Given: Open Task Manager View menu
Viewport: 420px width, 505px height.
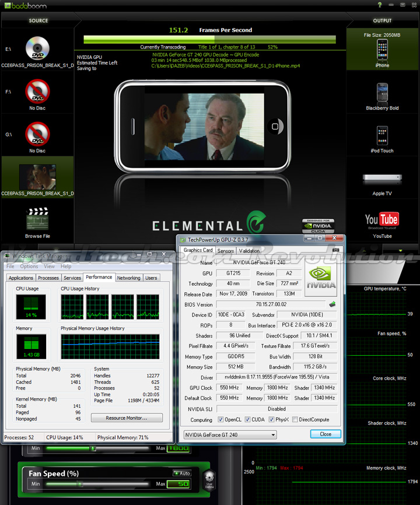Looking at the screenshot, I should (49, 266).
